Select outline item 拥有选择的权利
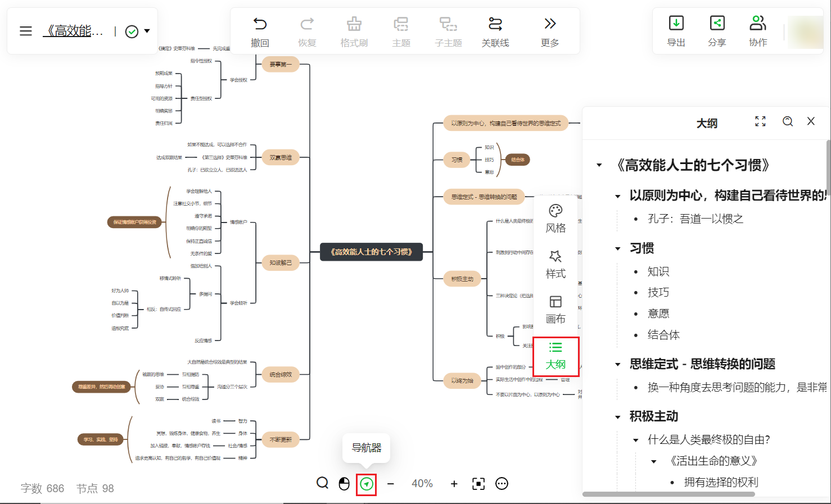The width and height of the screenshot is (831, 504). pyautogui.click(x=721, y=482)
